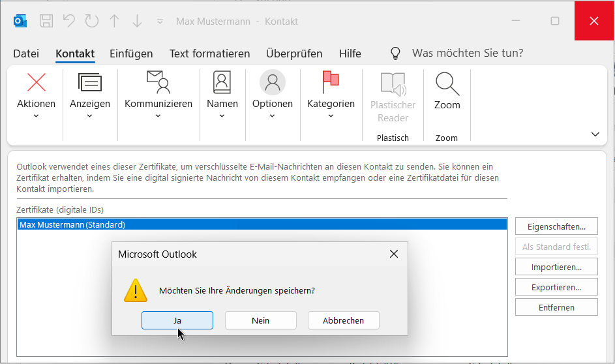Switch to the Überprüfen tab
Image resolution: width=615 pixels, height=364 pixels.
294,53
